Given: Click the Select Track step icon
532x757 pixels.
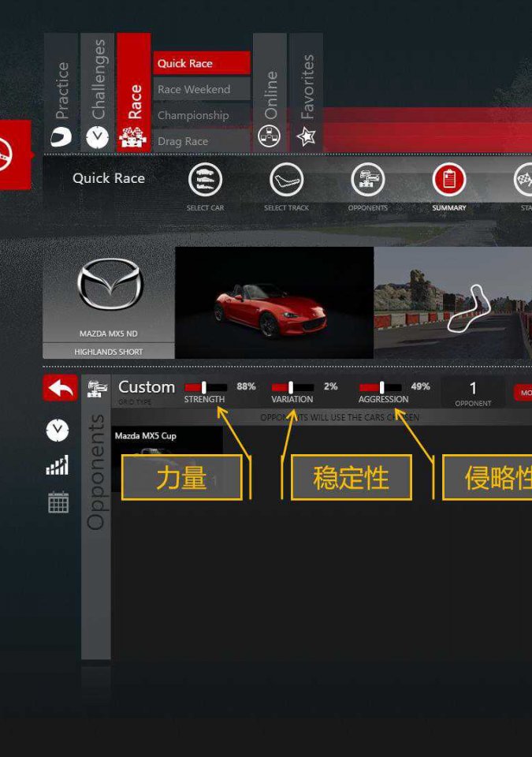Looking at the screenshot, I should tap(286, 180).
